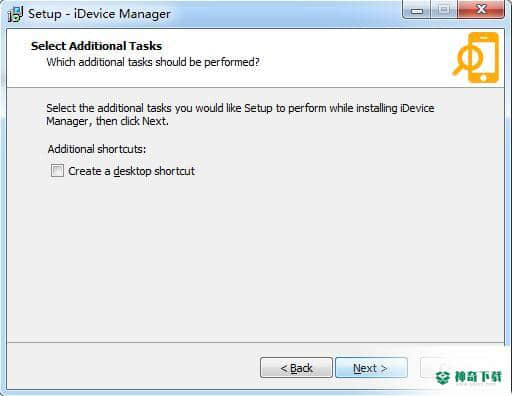Minimize the Setup window
The image size is (512, 396).
coord(417,10)
